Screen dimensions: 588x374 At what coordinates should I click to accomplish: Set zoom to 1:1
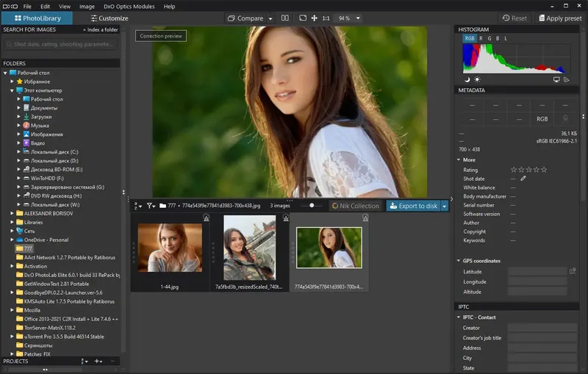tap(326, 18)
